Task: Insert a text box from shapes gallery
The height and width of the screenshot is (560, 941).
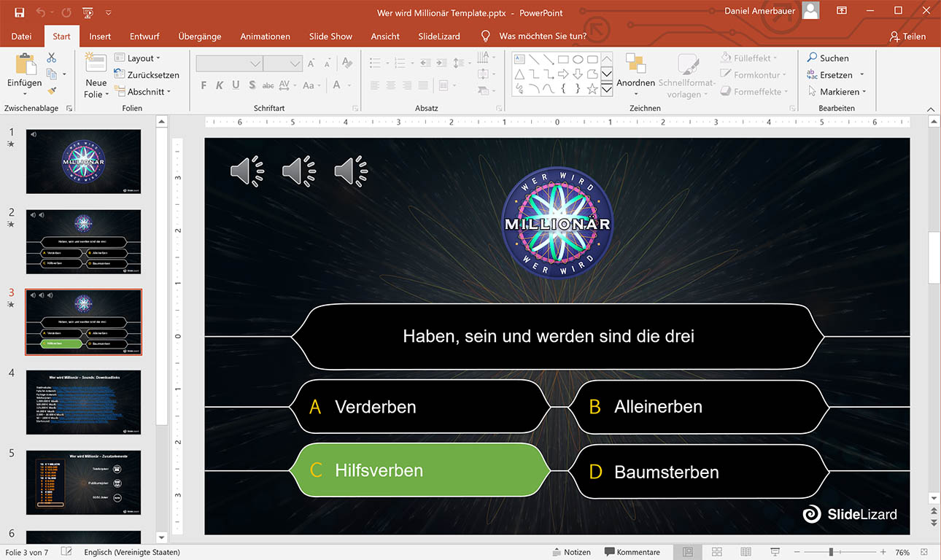Action: click(x=519, y=60)
